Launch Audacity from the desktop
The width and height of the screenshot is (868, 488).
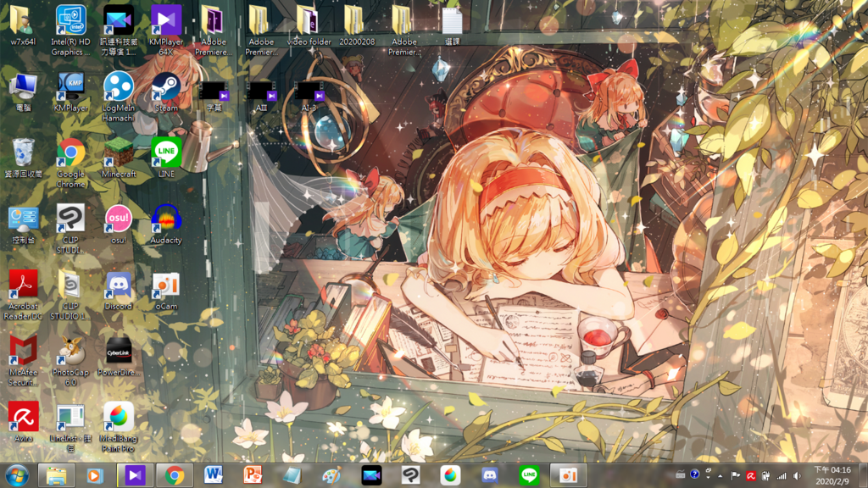pos(166,225)
